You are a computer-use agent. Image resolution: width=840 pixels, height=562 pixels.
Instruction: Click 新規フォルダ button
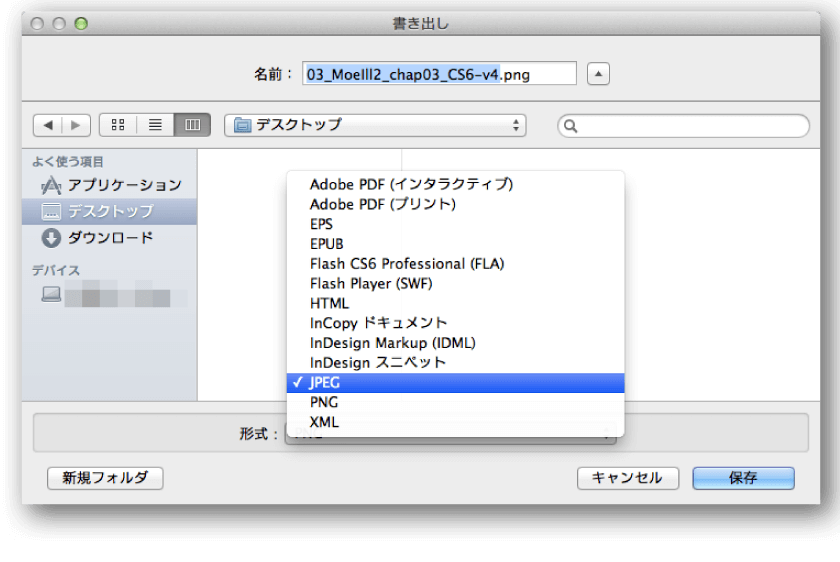click(105, 478)
